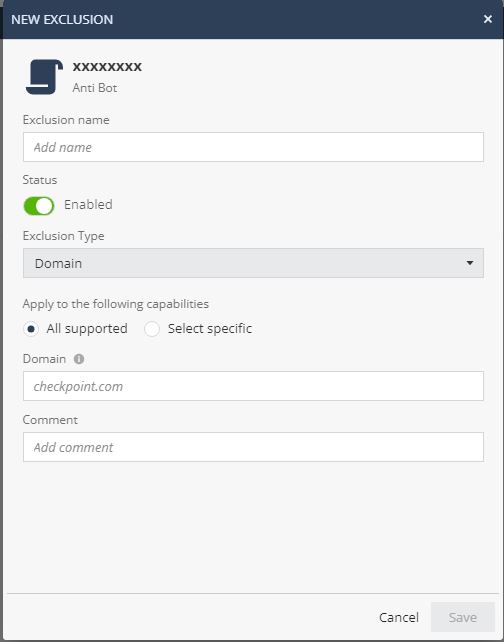The image size is (504, 642).
Task: Click the Add comment field
Action: coord(253,447)
